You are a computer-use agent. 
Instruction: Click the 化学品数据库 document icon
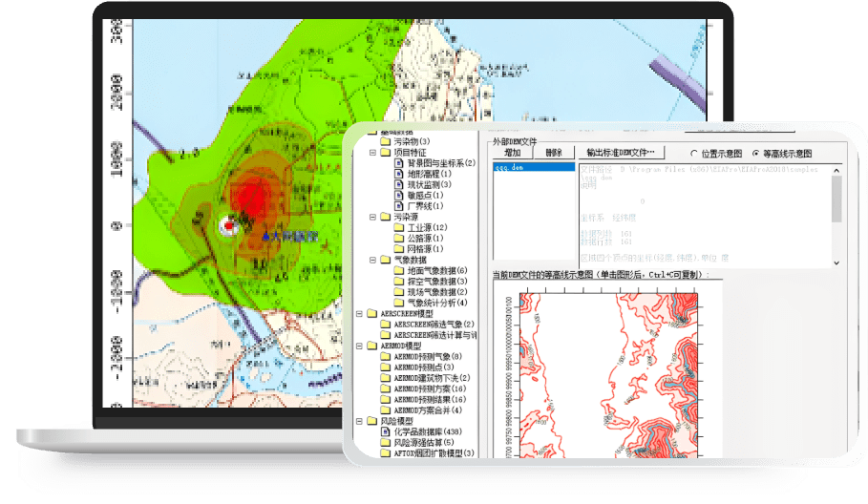386,431
